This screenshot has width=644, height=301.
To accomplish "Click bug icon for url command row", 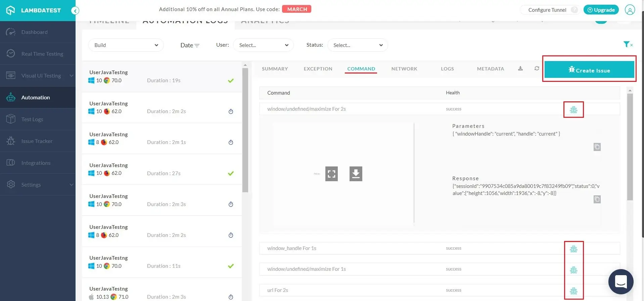I will point(573,291).
